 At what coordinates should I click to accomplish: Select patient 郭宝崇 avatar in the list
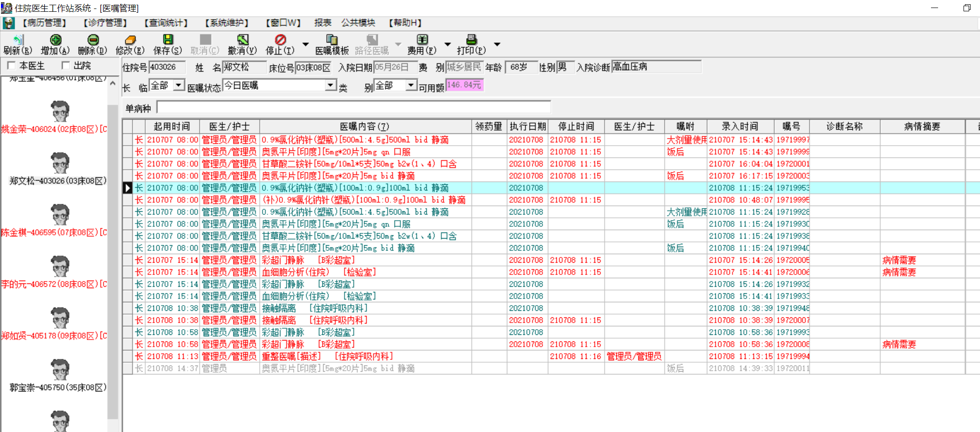pyautogui.click(x=60, y=371)
